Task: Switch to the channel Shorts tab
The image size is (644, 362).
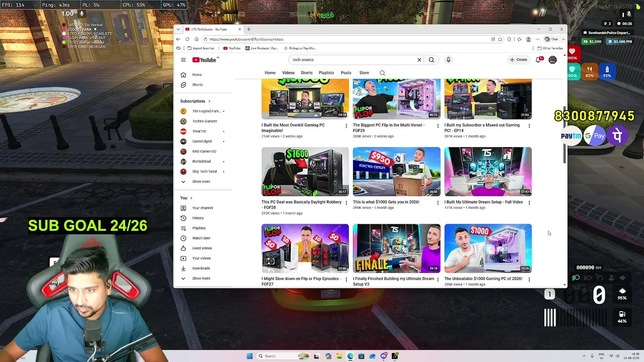Action: [x=306, y=73]
